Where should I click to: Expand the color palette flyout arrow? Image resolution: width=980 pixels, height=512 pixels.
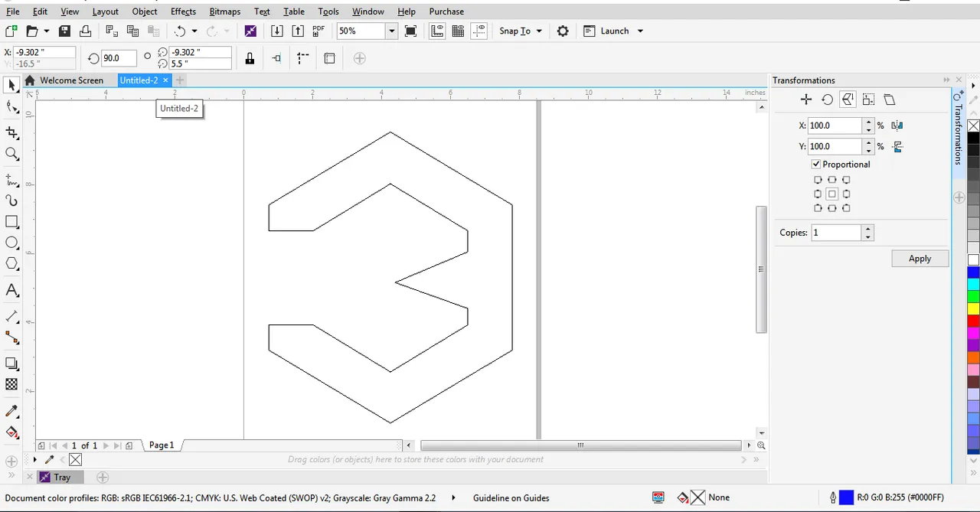pos(973,85)
